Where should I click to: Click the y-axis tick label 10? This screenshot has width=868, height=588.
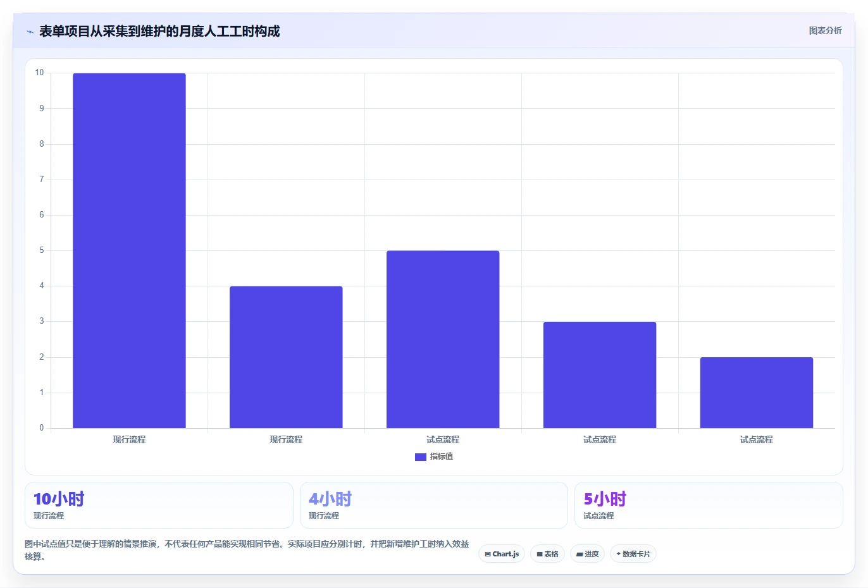[39, 73]
